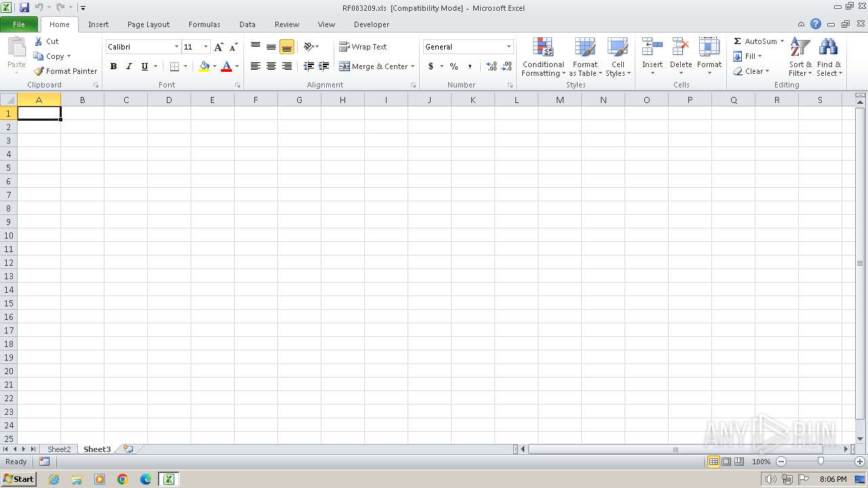Open Cell Styles gallery
This screenshot has width=868, height=488.
point(618,58)
